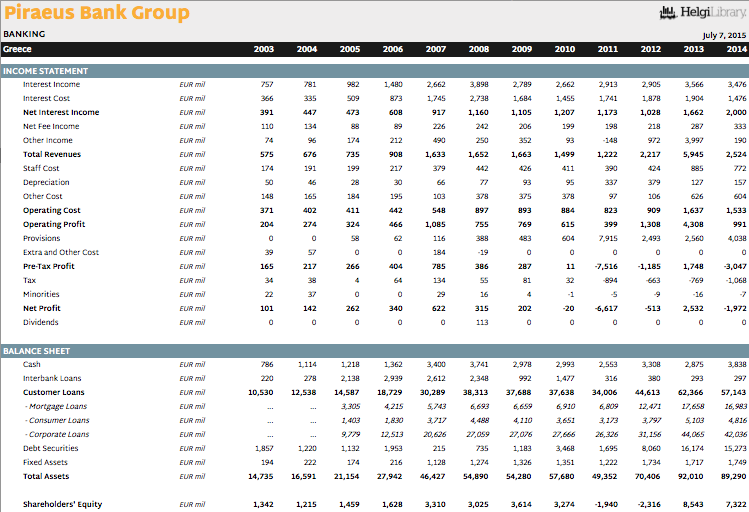Select the Operating Cost row label
Image resolution: width=749 pixels, height=512 pixels.
pyautogui.click(x=52, y=210)
